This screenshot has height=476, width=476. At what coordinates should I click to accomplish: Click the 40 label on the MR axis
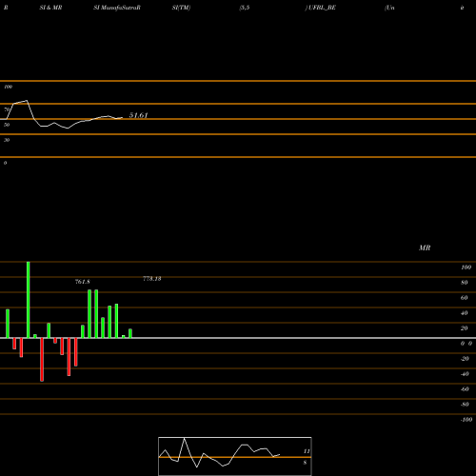tap(465, 313)
